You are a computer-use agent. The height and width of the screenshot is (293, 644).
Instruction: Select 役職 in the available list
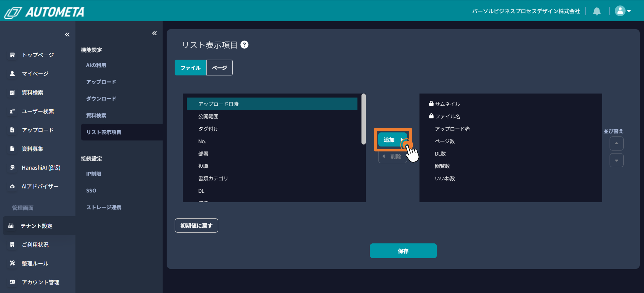pyautogui.click(x=272, y=166)
